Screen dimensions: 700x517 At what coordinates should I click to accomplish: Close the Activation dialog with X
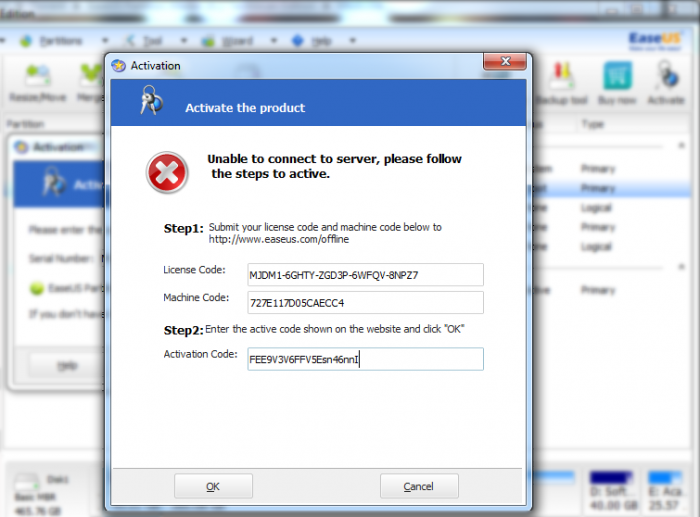(505, 62)
